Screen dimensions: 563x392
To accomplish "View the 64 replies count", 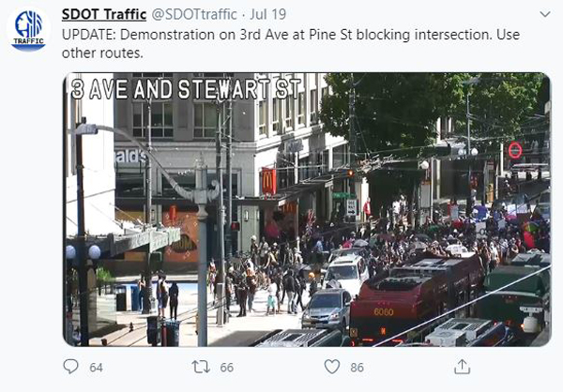I will (x=97, y=368).
